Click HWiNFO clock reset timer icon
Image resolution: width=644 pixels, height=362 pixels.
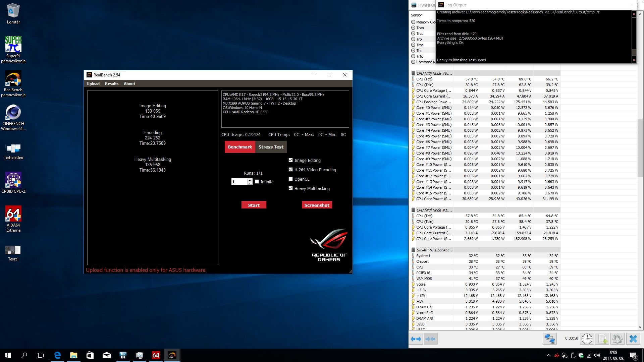click(587, 339)
